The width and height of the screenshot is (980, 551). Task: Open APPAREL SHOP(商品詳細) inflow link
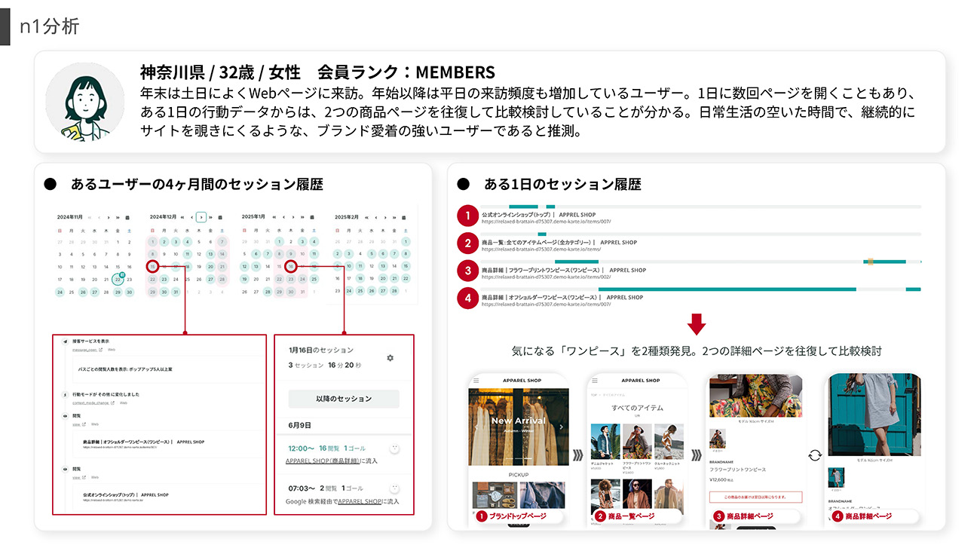pyautogui.click(x=323, y=461)
